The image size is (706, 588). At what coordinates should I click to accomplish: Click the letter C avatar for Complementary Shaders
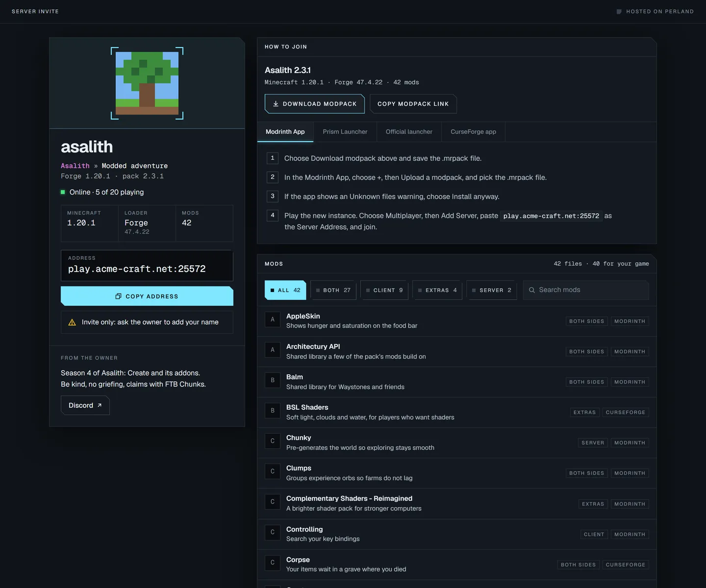click(273, 502)
